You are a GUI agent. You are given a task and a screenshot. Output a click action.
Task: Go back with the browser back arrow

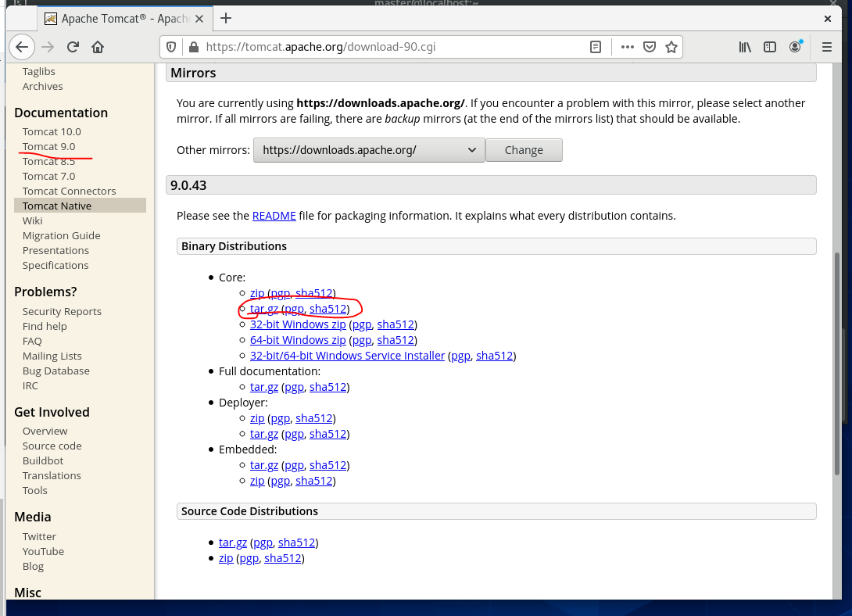click(22, 47)
